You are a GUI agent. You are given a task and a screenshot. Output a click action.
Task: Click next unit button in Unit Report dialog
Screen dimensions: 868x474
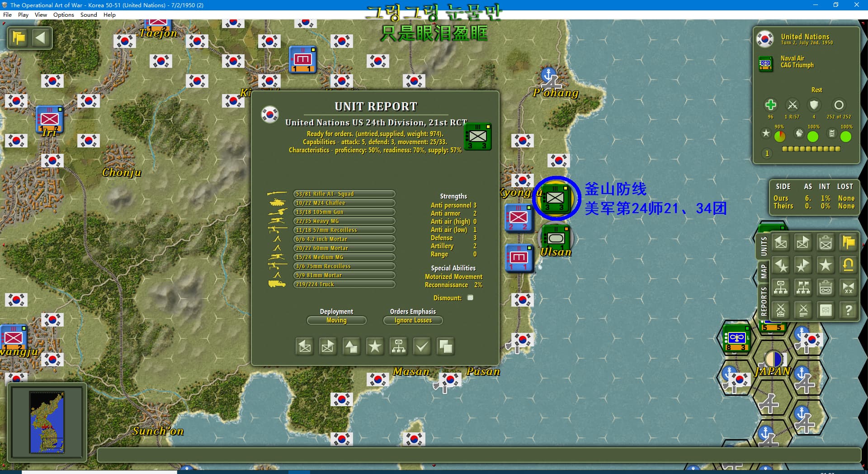[x=328, y=347]
